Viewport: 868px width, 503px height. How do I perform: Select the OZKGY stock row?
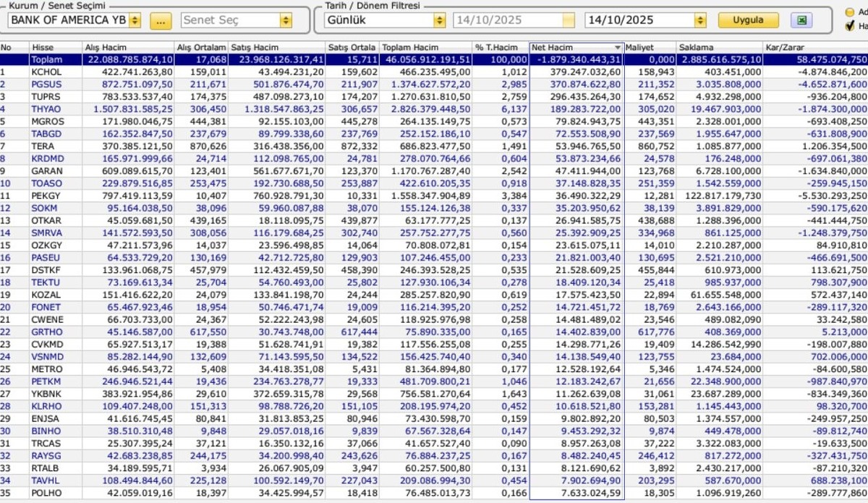pos(434,245)
